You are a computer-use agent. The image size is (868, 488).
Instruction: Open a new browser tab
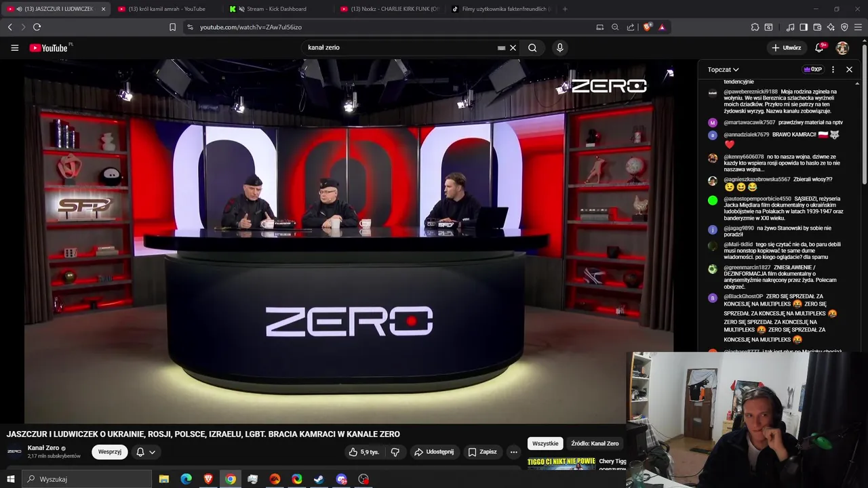click(x=565, y=9)
